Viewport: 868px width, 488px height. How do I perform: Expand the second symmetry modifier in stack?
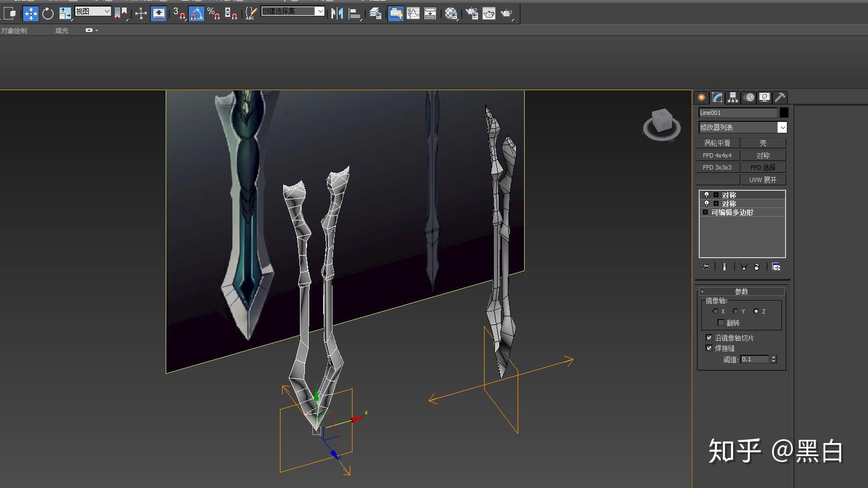point(716,204)
